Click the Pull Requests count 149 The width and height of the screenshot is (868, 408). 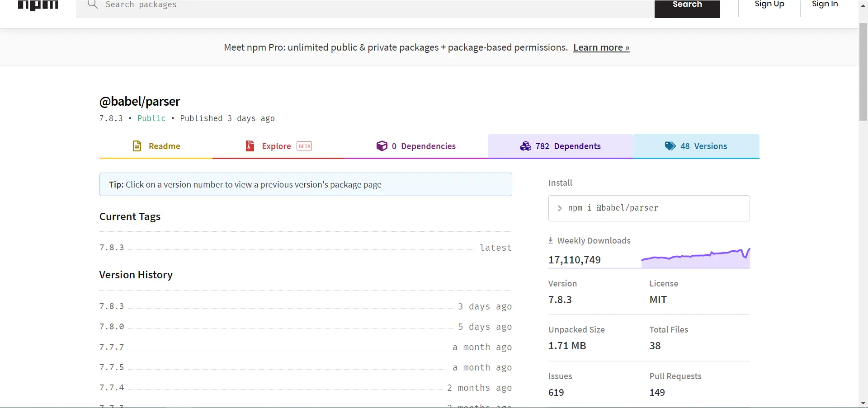tap(657, 392)
